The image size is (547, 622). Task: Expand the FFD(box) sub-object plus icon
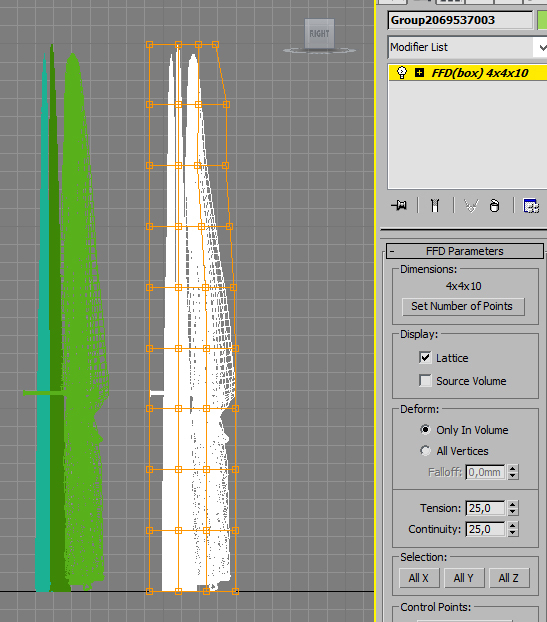click(419, 73)
